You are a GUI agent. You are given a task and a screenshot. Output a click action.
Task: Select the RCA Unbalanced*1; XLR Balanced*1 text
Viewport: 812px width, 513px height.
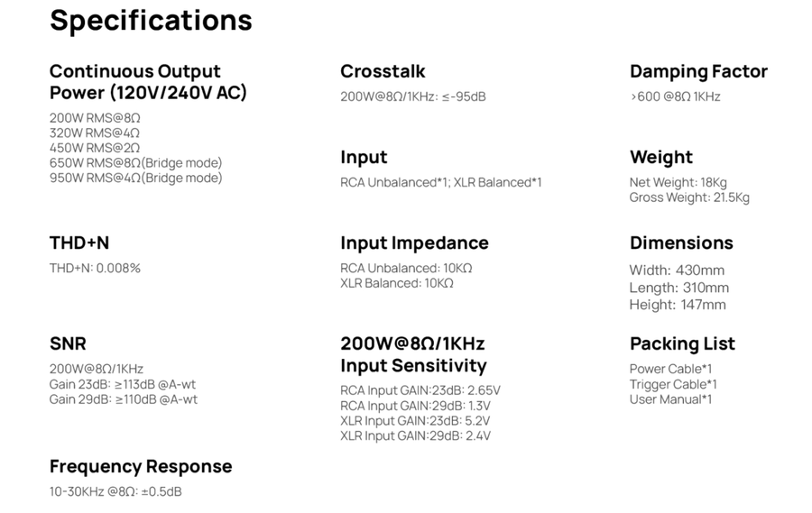[440, 182]
